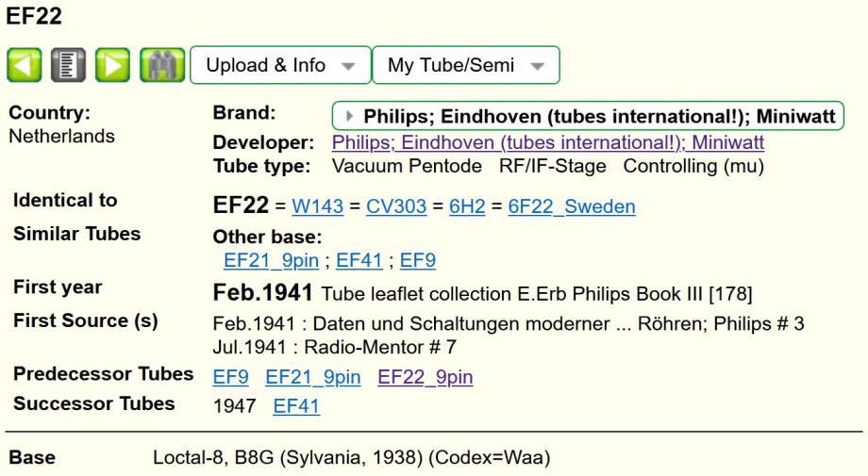
Task: Open the EF22_9pin predecessor link
Action: point(426,378)
